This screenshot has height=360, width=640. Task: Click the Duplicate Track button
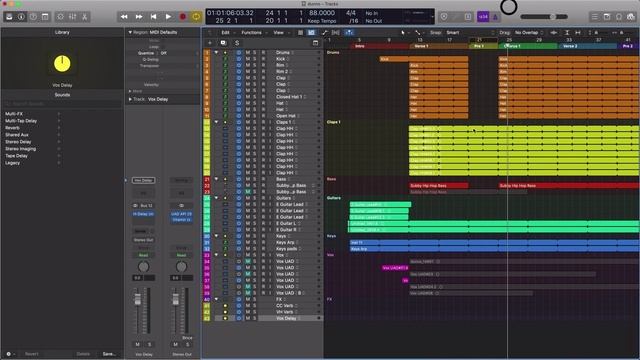point(223,43)
